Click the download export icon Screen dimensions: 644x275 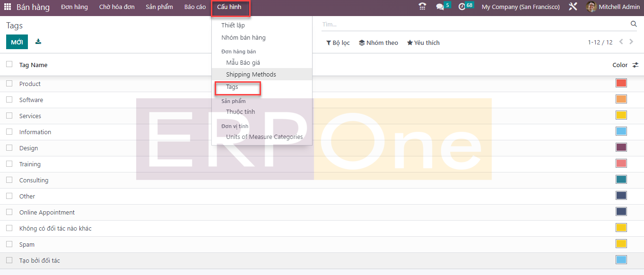tap(38, 42)
